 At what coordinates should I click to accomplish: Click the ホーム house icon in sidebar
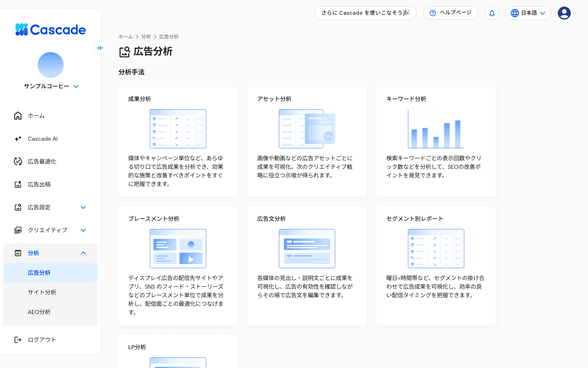click(x=18, y=116)
